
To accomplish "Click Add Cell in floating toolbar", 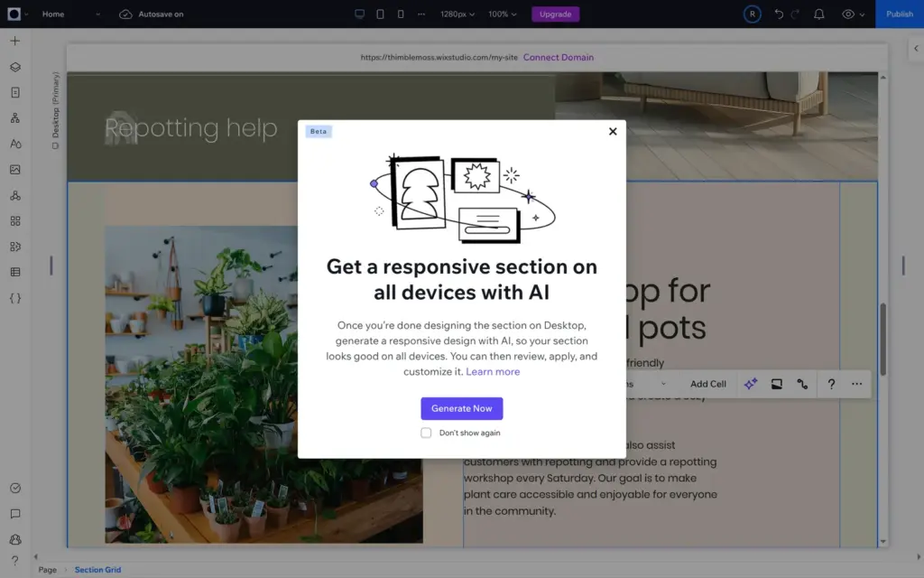I will tap(707, 384).
